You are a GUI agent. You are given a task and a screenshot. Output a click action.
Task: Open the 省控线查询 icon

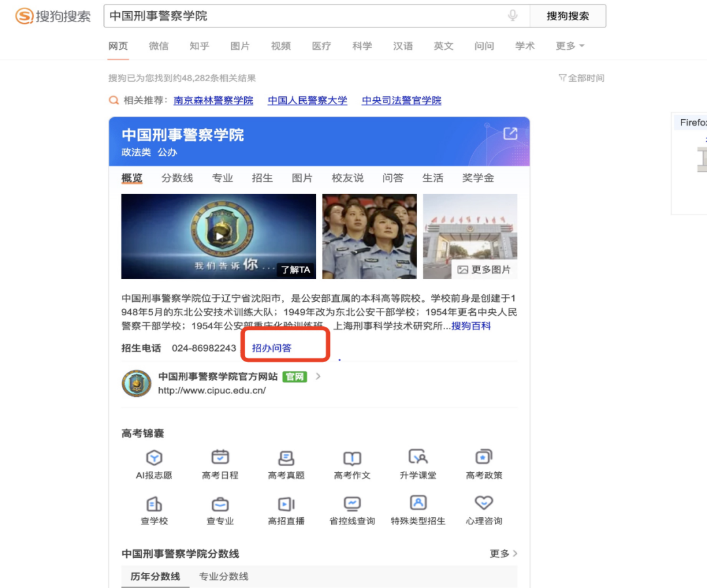click(x=352, y=504)
